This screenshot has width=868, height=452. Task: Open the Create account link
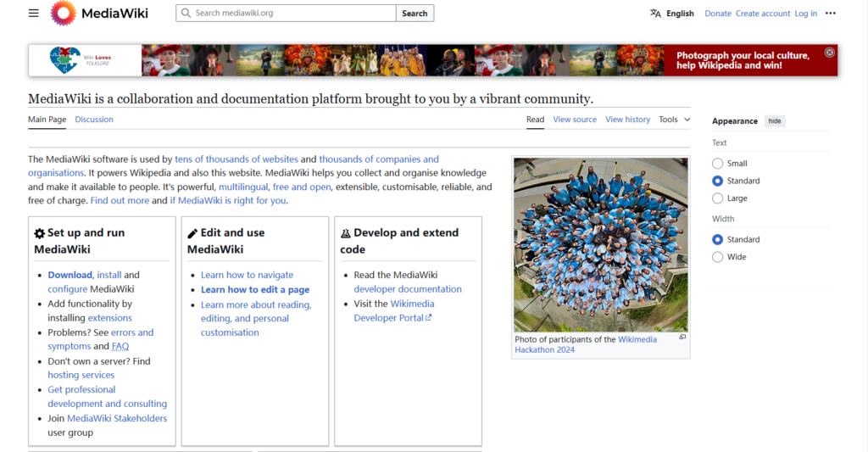[x=762, y=14]
